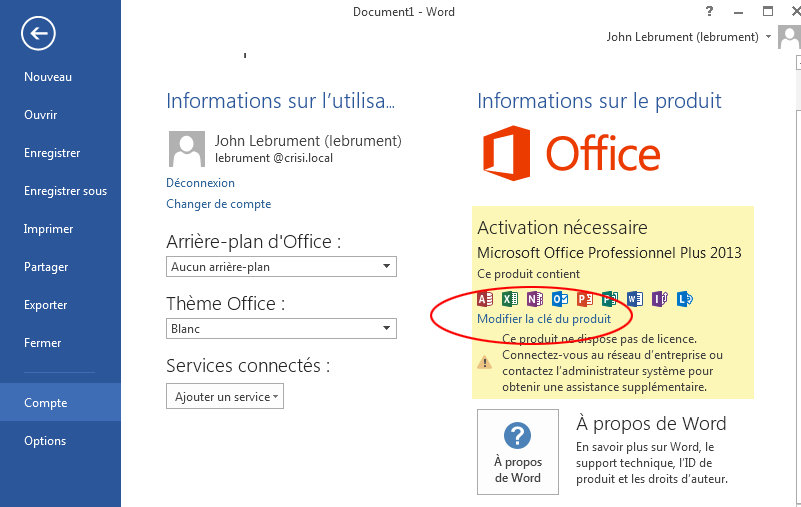Click the Office logo
Viewport: 801px width, 507px height.
(x=571, y=153)
